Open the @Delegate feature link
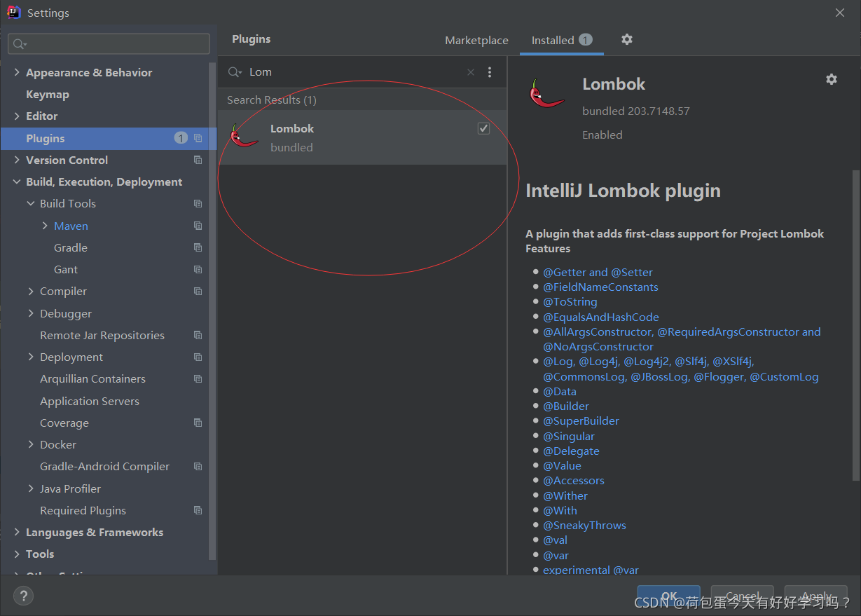 pyautogui.click(x=571, y=451)
